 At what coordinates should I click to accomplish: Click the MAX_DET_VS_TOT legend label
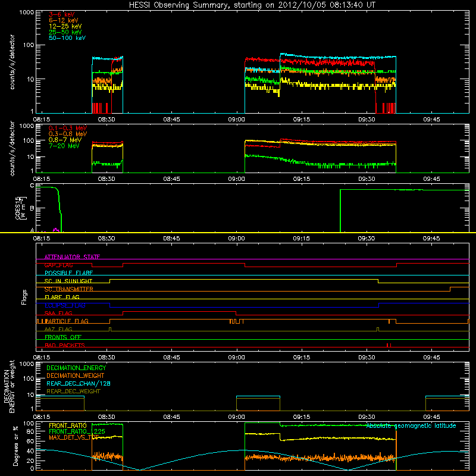point(74,437)
